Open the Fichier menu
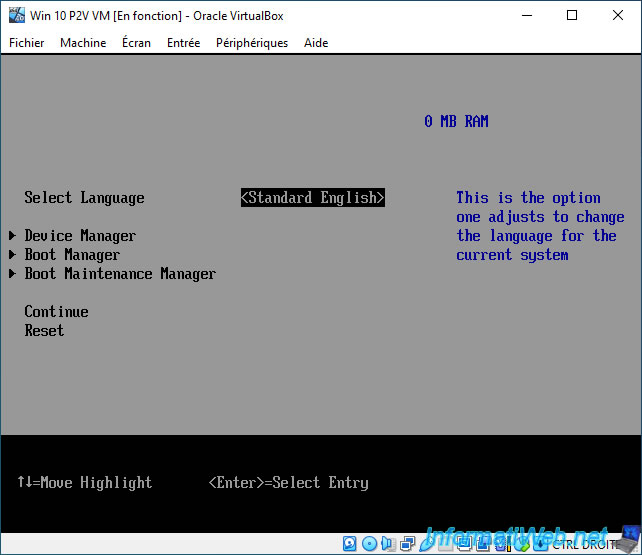642x555 pixels. point(27,43)
